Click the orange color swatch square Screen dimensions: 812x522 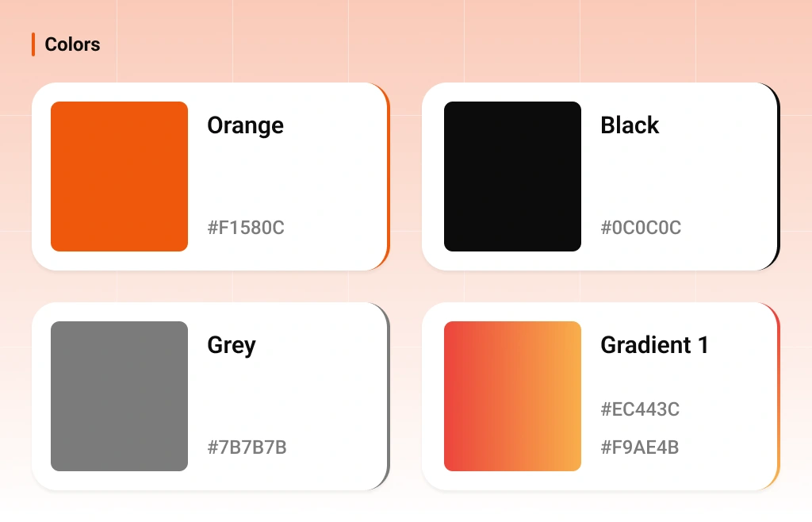pos(119,177)
